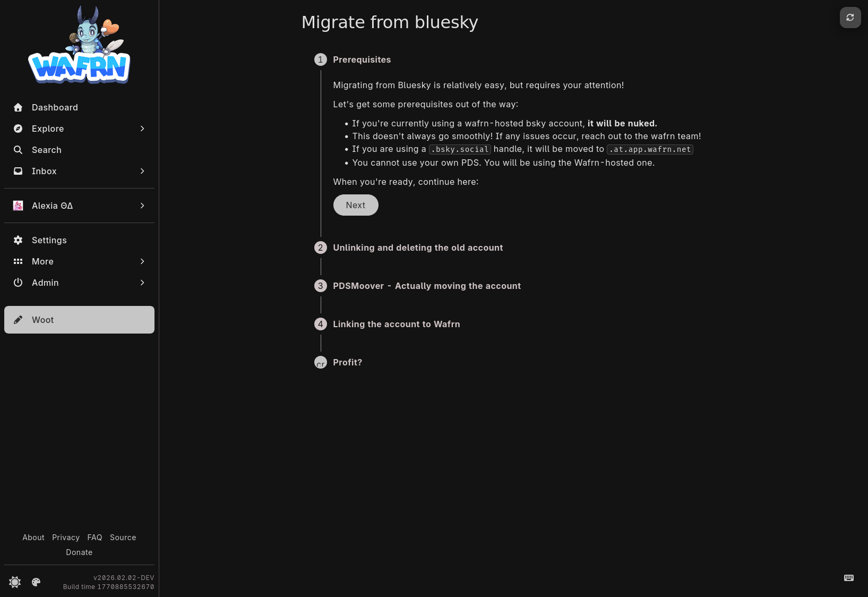Click the Dashboard home icon
868x597 pixels.
click(18, 107)
